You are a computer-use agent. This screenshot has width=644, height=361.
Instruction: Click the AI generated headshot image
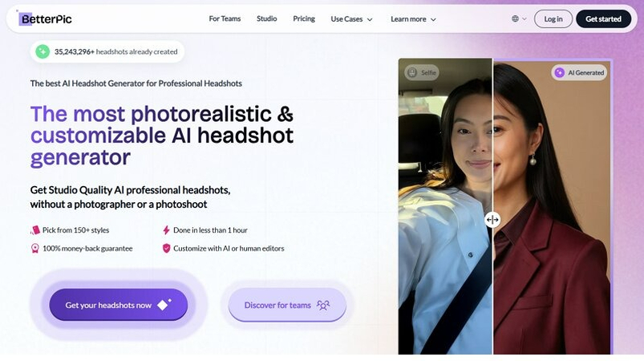552,208
